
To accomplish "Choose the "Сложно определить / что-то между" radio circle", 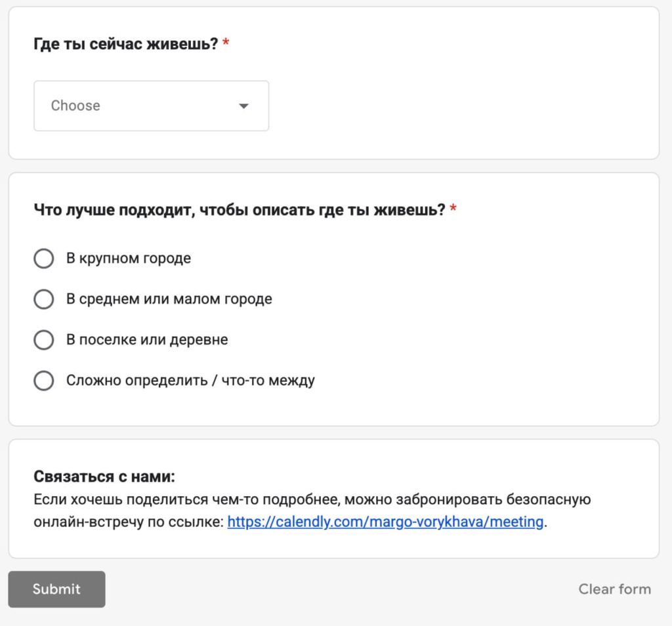I will click(43, 381).
